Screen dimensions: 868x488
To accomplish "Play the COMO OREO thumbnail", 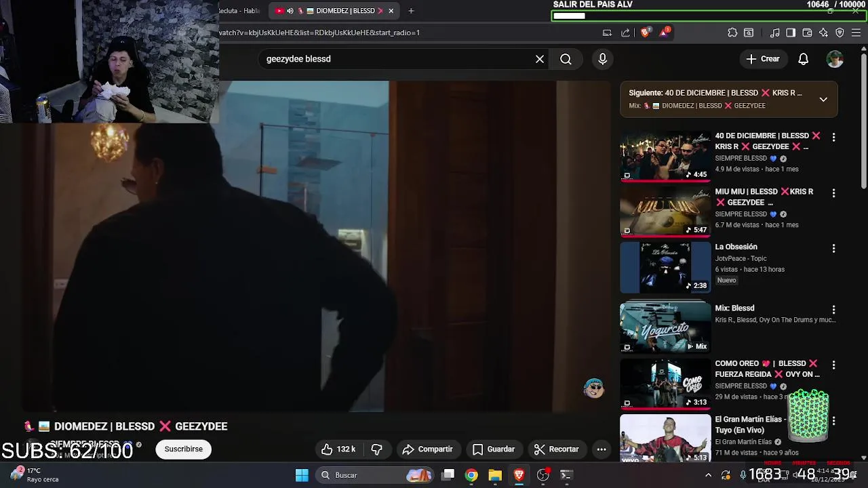I will click(x=665, y=384).
